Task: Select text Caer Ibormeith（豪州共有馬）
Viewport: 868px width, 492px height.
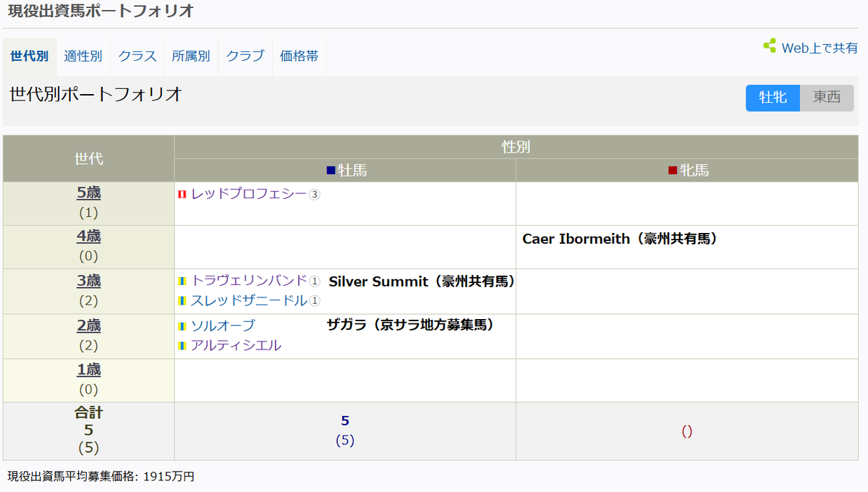Action: pyautogui.click(x=620, y=238)
